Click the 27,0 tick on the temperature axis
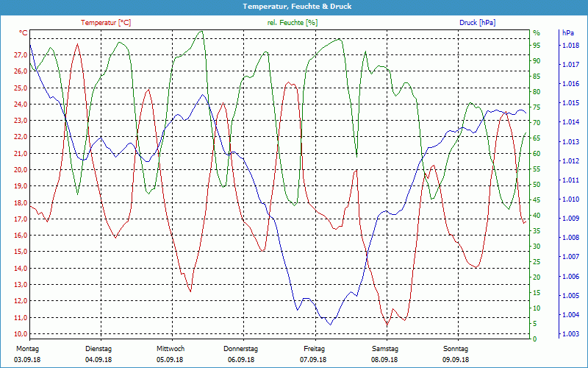Screen dimensions: 588x368 coord(21,55)
